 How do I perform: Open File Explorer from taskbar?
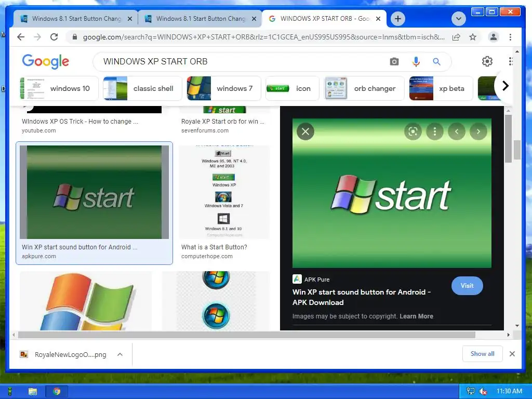point(33,392)
